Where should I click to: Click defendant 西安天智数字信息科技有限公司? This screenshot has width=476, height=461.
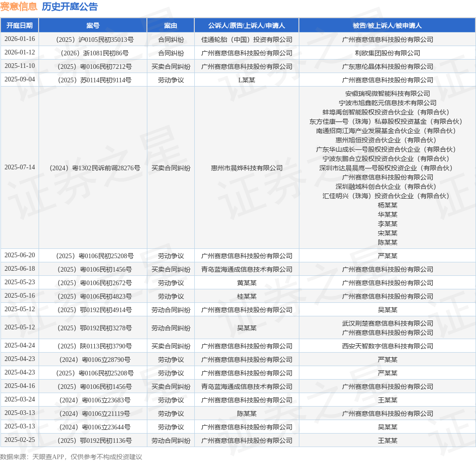388,346
